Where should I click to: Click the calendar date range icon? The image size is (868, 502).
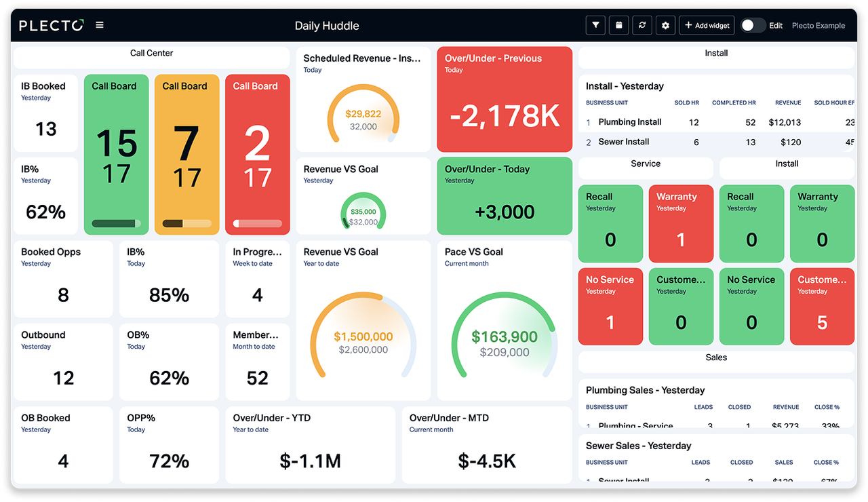(x=618, y=24)
